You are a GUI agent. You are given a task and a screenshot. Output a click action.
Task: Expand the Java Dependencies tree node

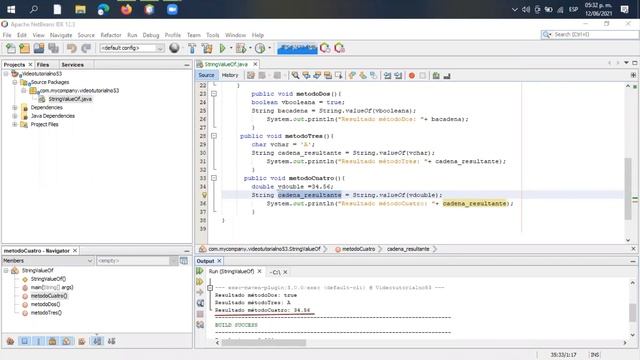15,116
